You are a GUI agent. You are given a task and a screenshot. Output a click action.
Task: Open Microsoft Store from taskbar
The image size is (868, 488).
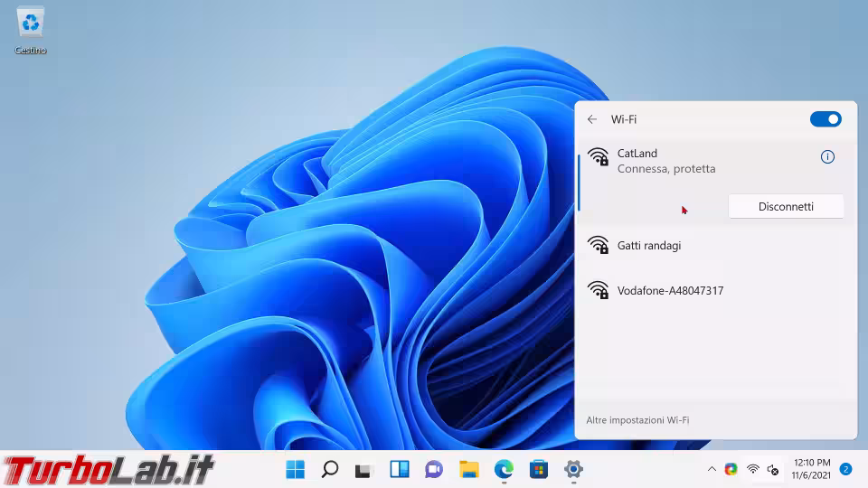[x=538, y=469]
